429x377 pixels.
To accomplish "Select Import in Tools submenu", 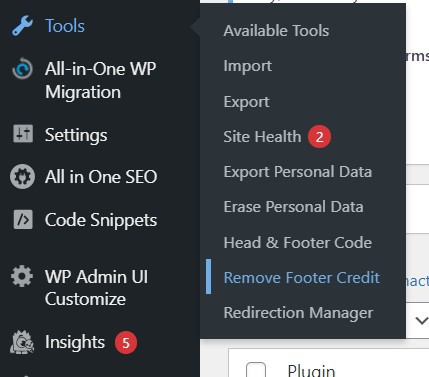I will (248, 66).
